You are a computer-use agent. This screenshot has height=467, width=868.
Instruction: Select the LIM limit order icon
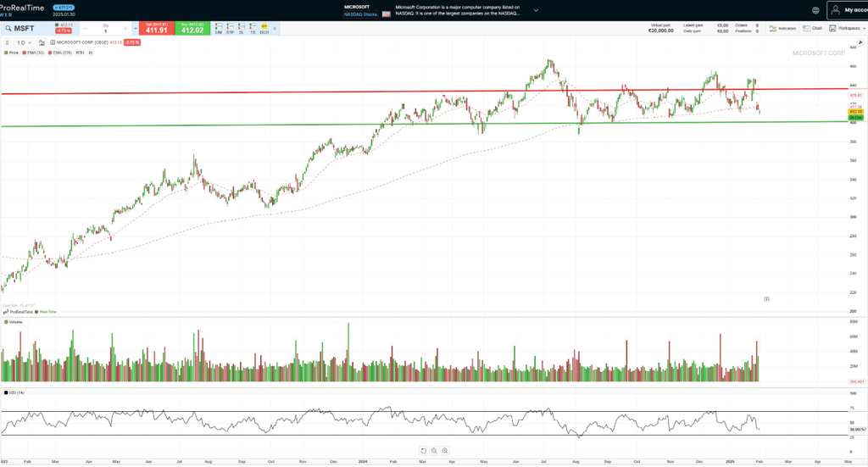pos(219,28)
